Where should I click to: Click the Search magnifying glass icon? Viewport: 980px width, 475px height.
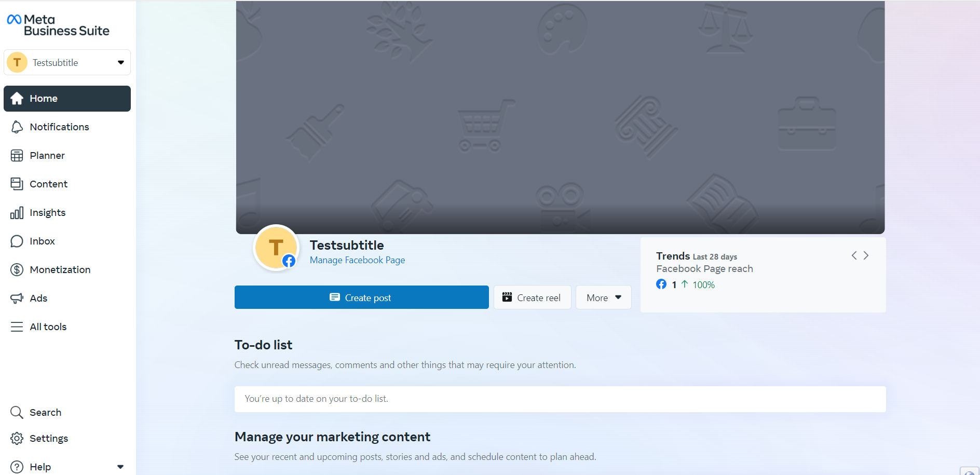(17, 413)
